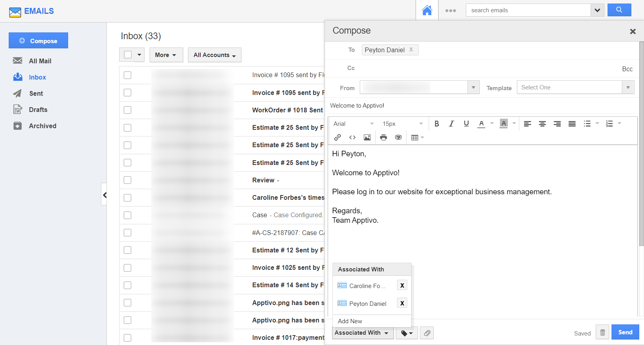Insert a numbered list
The height and width of the screenshot is (345, 644).
pyautogui.click(x=609, y=124)
